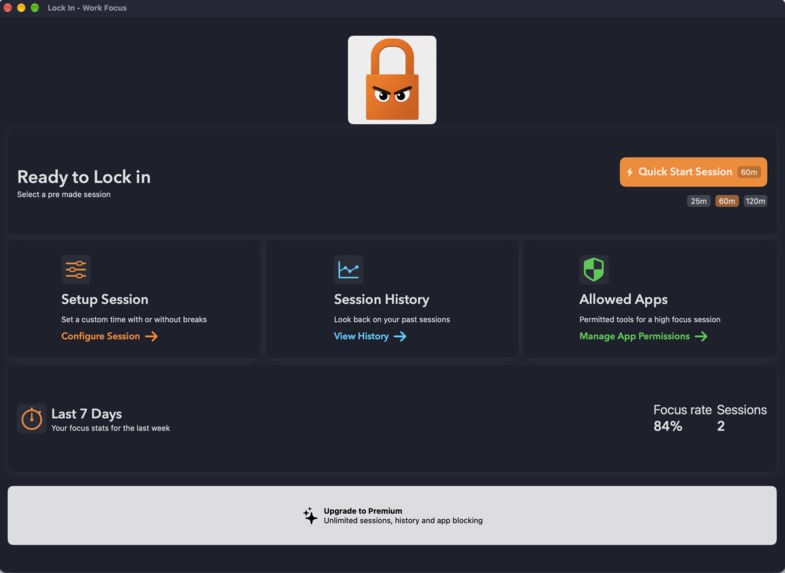This screenshot has height=573, width=785.
Task: Minimize the window with the yellow button
Action: point(21,8)
